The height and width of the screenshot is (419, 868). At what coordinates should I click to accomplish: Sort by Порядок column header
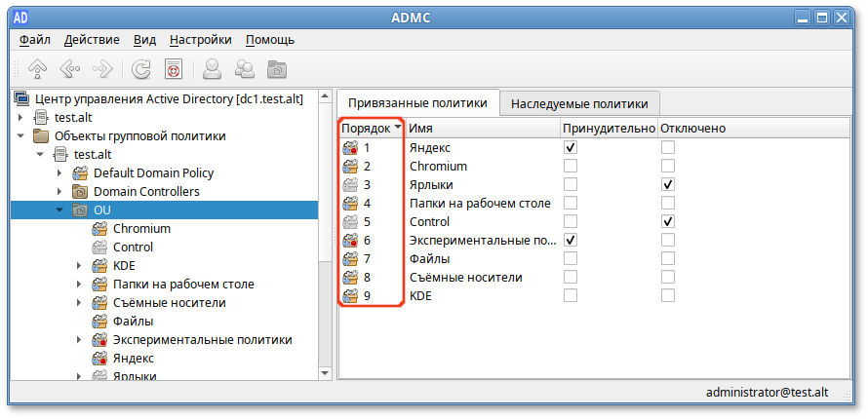click(x=372, y=129)
